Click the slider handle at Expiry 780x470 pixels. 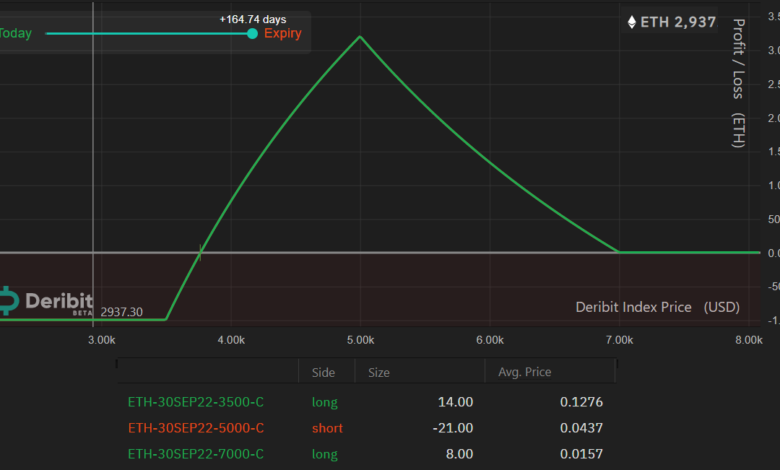tap(252, 33)
